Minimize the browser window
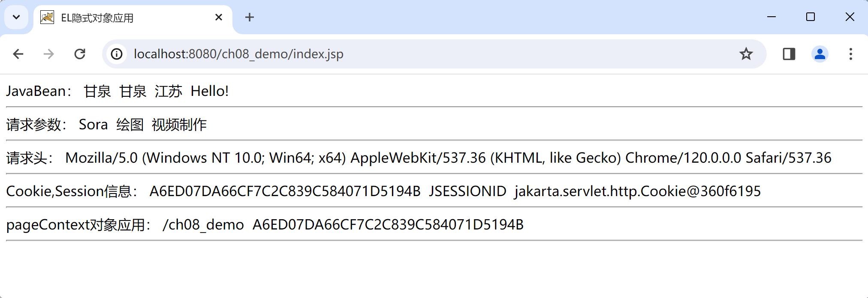Image resolution: width=868 pixels, height=298 pixels. [772, 17]
